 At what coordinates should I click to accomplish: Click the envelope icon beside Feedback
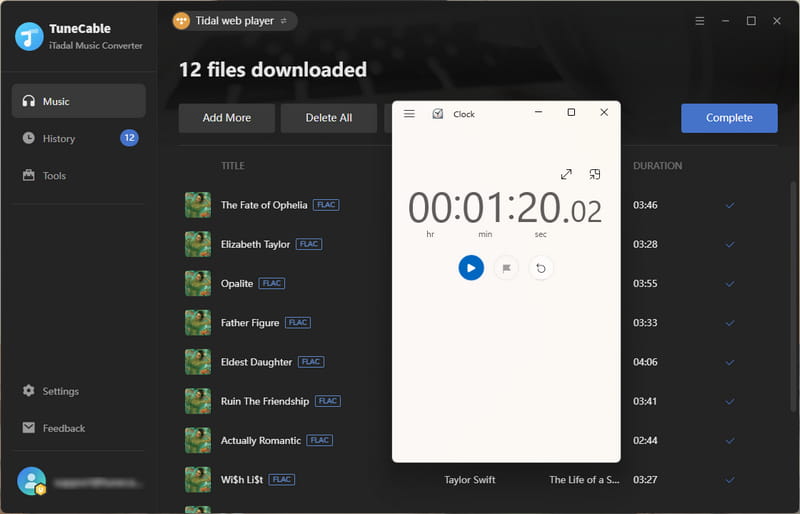point(29,428)
